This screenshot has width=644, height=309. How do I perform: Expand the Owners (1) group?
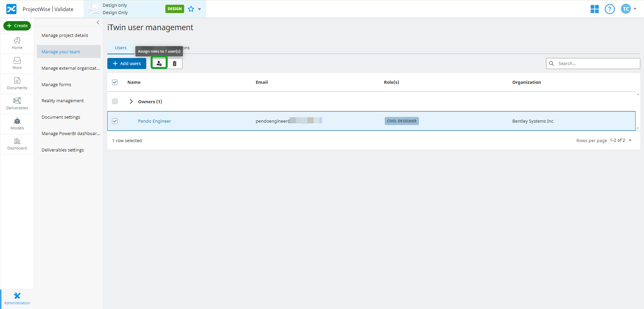pyautogui.click(x=131, y=101)
